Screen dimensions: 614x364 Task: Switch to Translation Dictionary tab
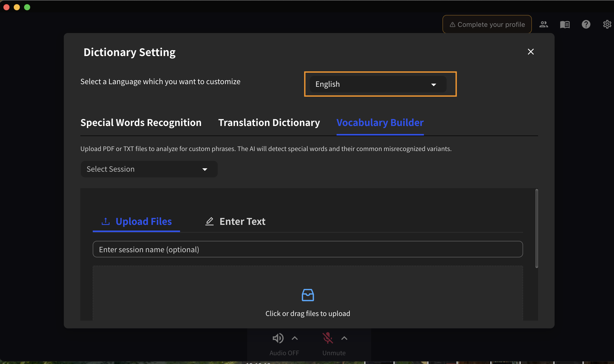[269, 123]
